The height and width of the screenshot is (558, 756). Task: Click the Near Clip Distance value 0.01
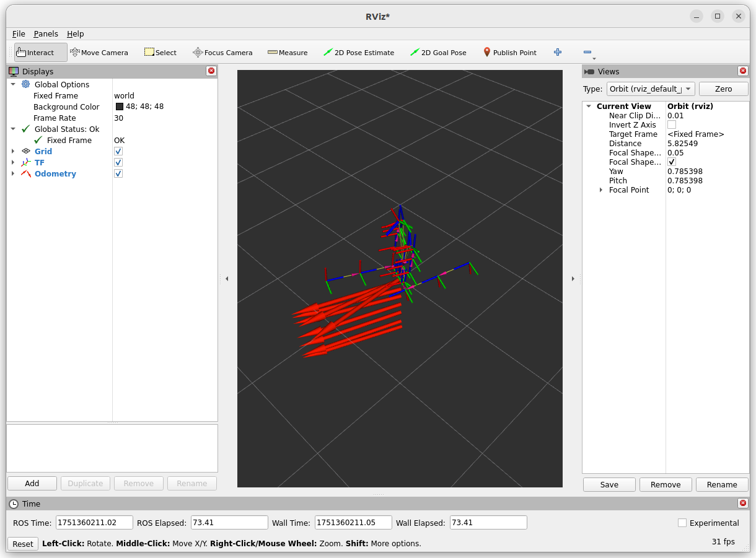(675, 115)
